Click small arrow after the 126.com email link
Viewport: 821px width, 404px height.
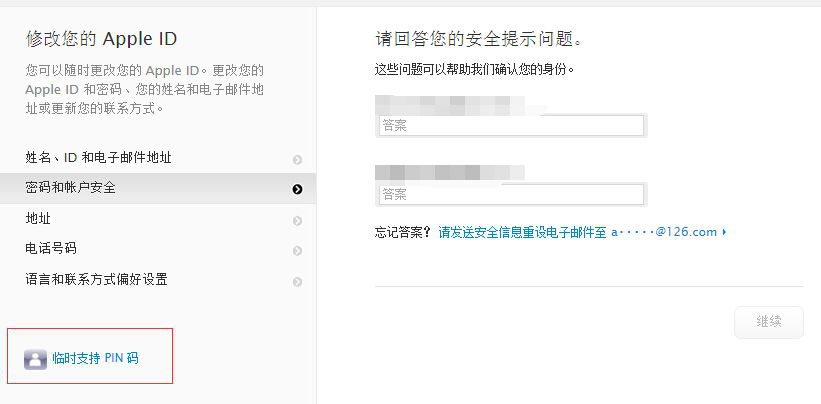[723, 233]
